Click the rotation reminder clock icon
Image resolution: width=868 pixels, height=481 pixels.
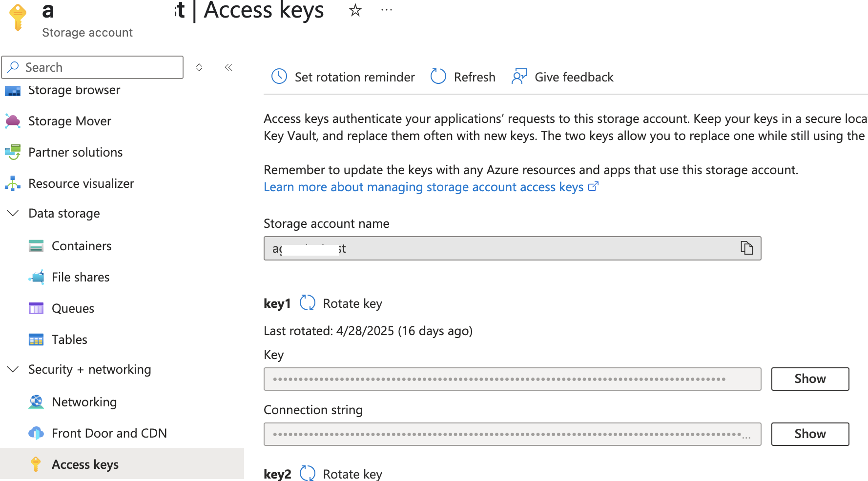279,77
